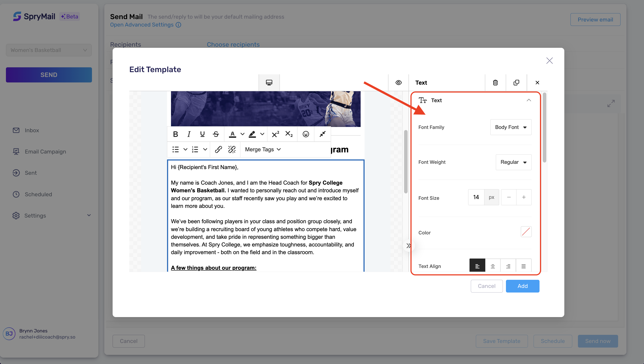Apply the text highlight color tool

tap(252, 134)
